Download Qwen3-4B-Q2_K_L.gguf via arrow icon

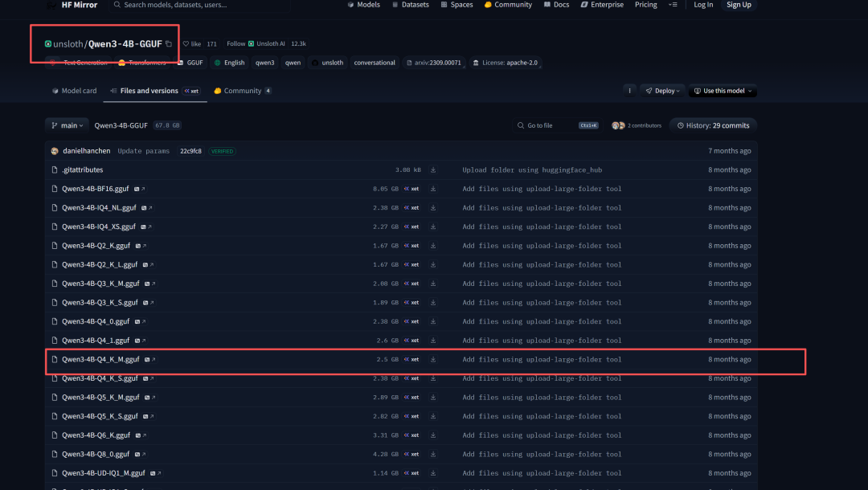click(x=433, y=264)
